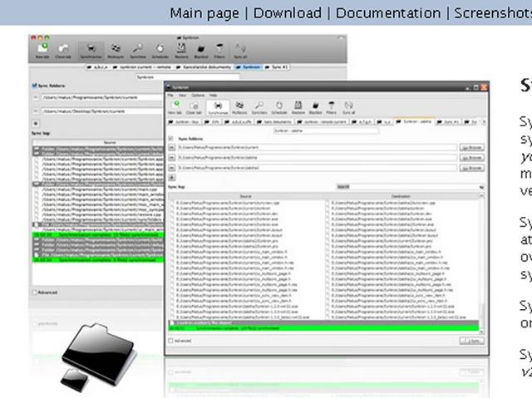The image size is (532, 398).
Task: Toggle Sync folders checkbox in front window
Action: pos(170,139)
